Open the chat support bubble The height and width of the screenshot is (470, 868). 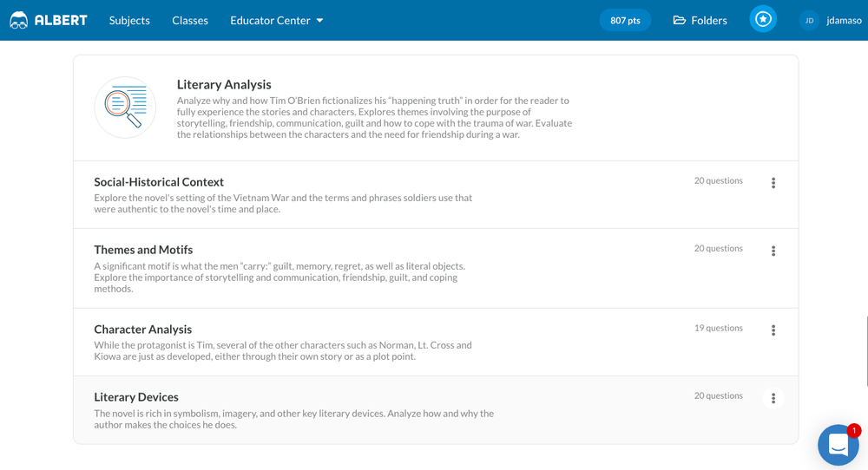pyautogui.click(x=838, y=444)
